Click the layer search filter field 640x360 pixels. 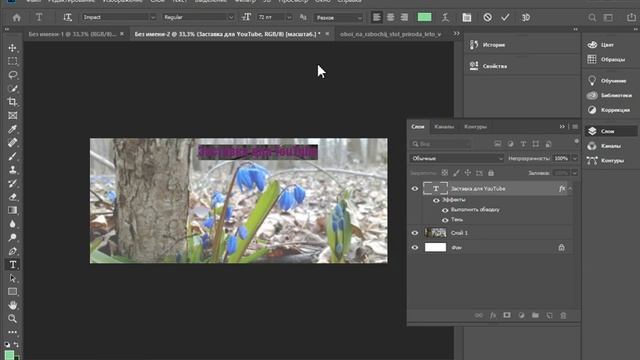(440, 144)
